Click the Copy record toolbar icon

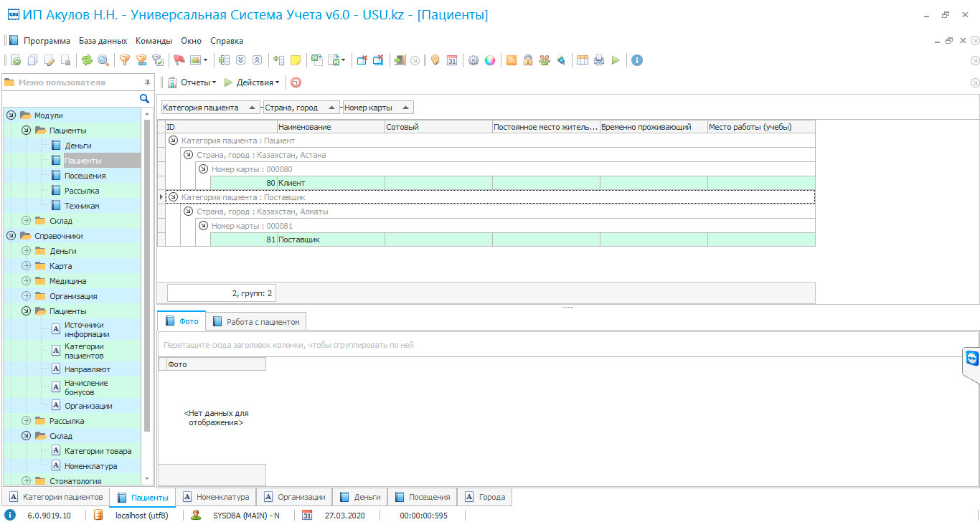tap(32, 60)
